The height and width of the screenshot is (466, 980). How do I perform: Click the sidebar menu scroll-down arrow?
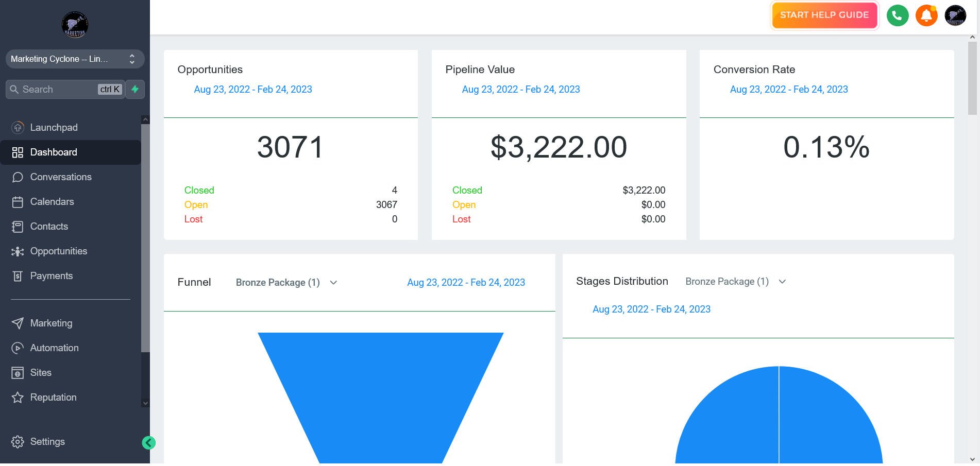145,403
